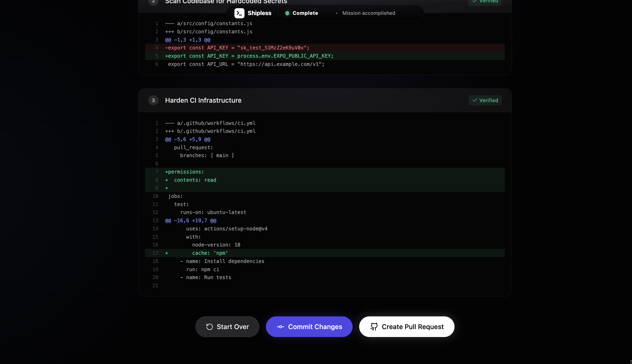This screenshot has width=632, height=364.
Task: Click the step 3 number badge
Action: click(153, 100)
